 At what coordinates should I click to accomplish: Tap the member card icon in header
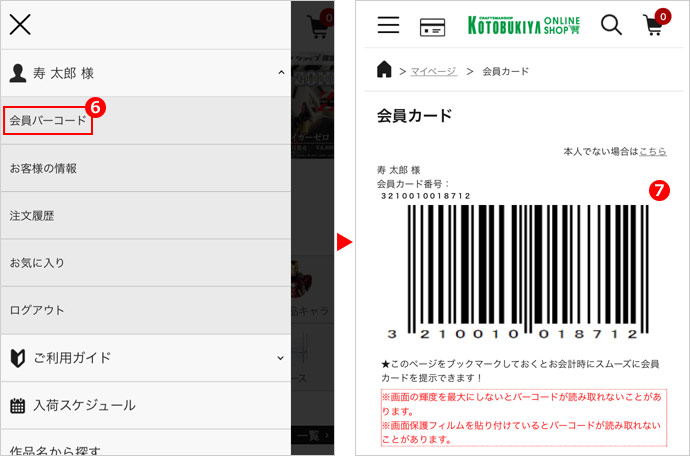(432, 26)
